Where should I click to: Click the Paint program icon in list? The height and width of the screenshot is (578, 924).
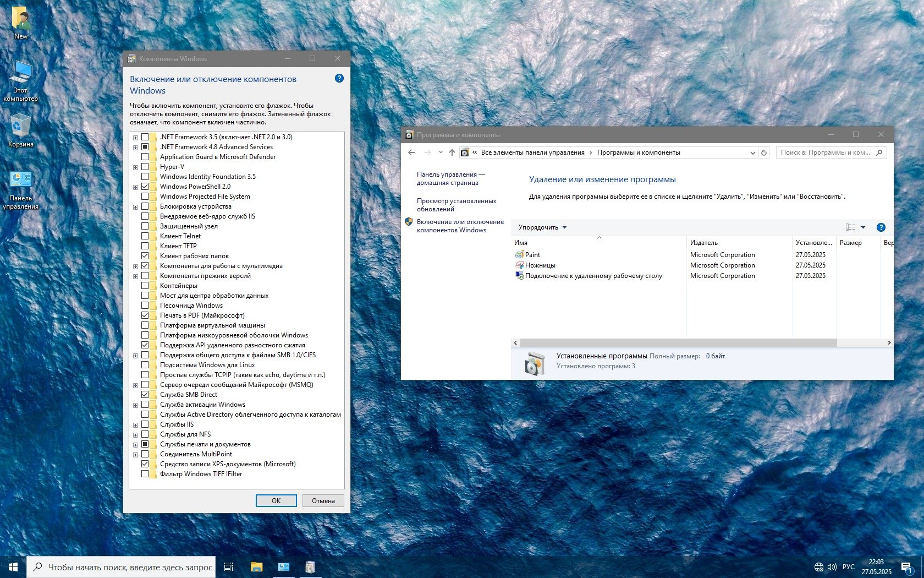[x=519, y=255]
